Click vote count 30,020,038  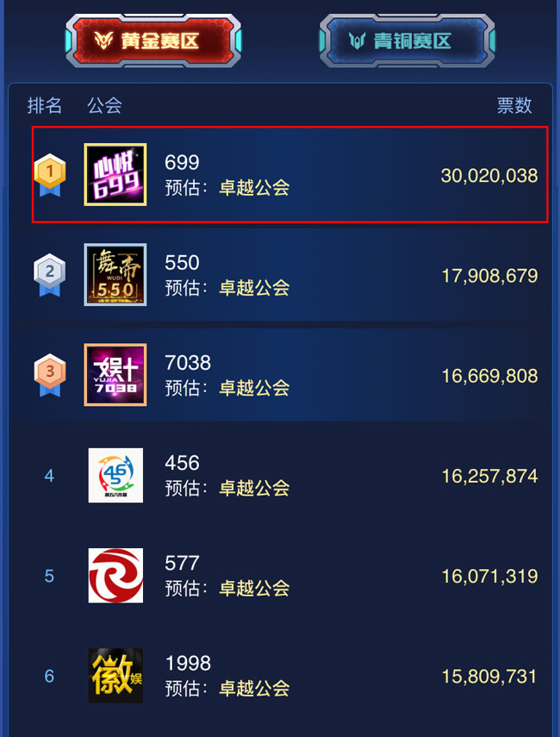tap(489, 176)
